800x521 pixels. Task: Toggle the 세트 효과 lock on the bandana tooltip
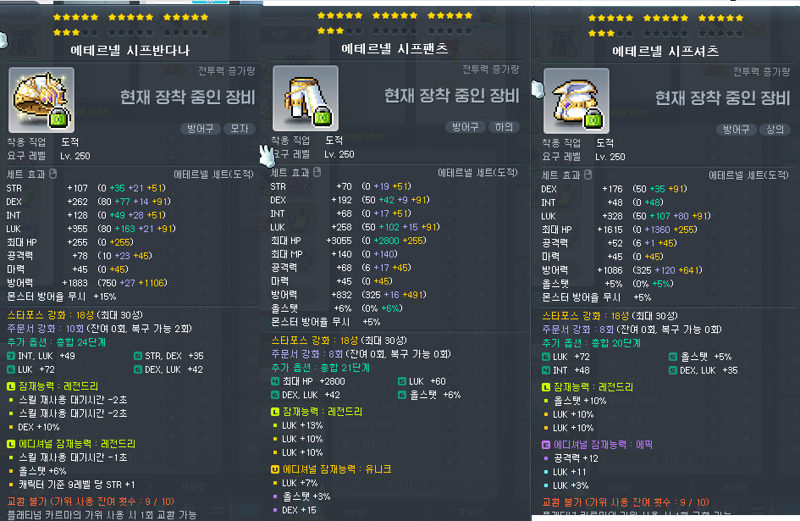tap(53, 174)
